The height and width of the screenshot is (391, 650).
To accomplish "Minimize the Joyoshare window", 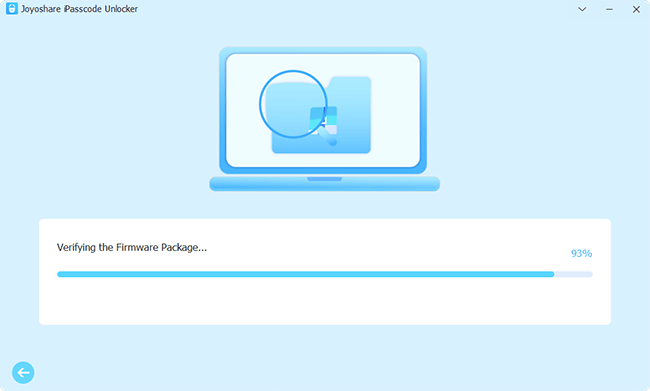I will (609, 9).
